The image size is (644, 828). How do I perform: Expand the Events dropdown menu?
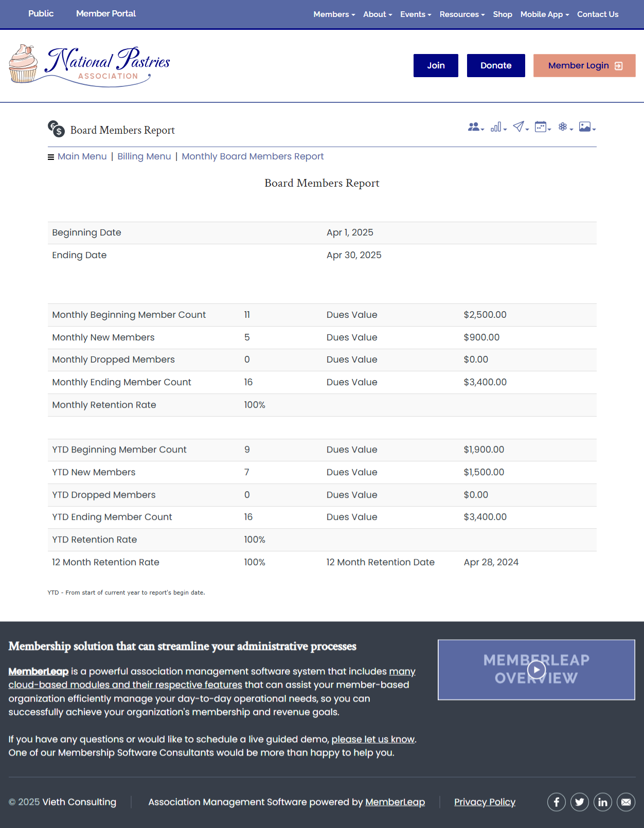pyautogui.click(x=416, y=14)
